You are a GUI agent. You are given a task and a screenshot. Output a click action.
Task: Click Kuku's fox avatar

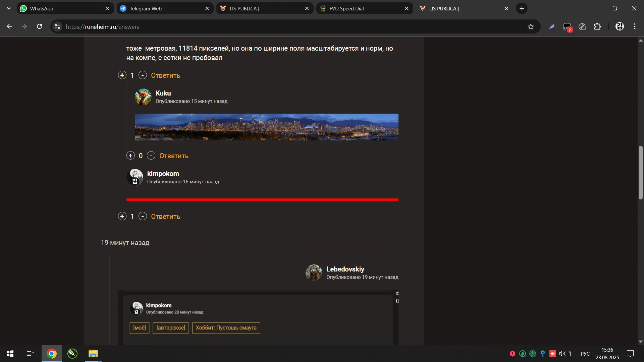tap(143, 97)
